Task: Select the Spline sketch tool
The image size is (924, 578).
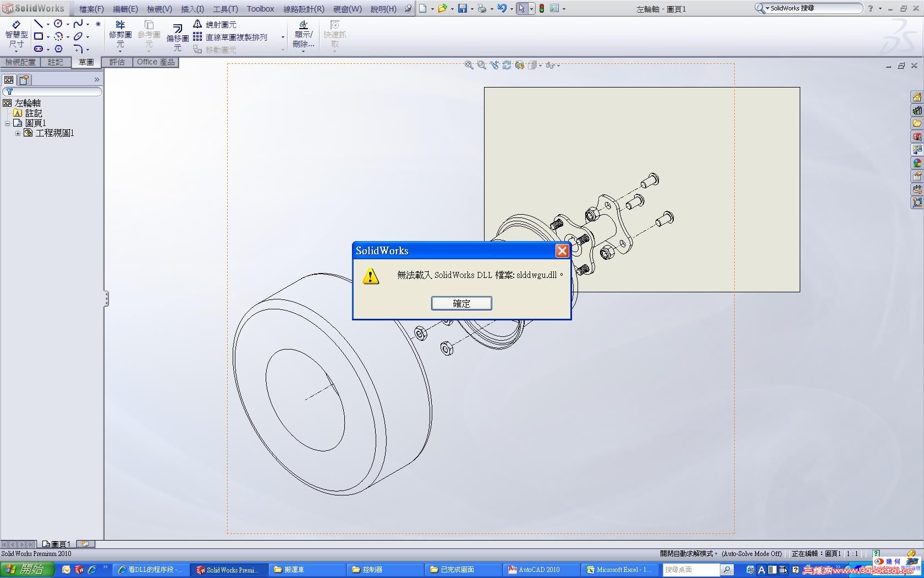Action: (78, 24)
